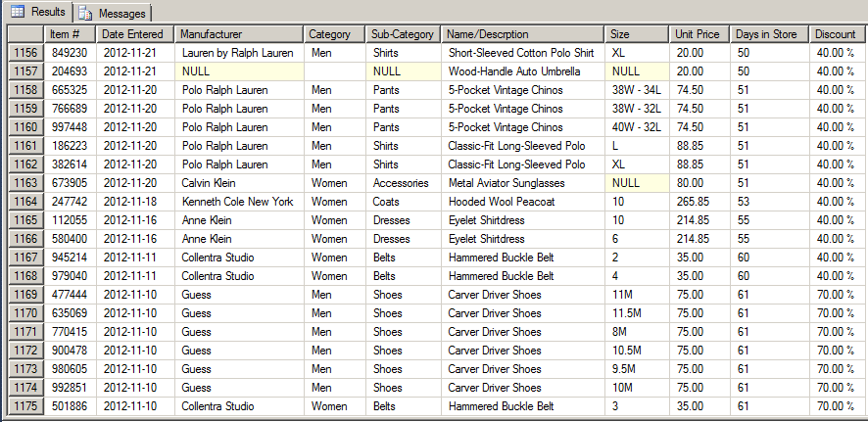The image size is (868, 422).
Task: Select the Days in Store column header
Action: tap(769, 34)
